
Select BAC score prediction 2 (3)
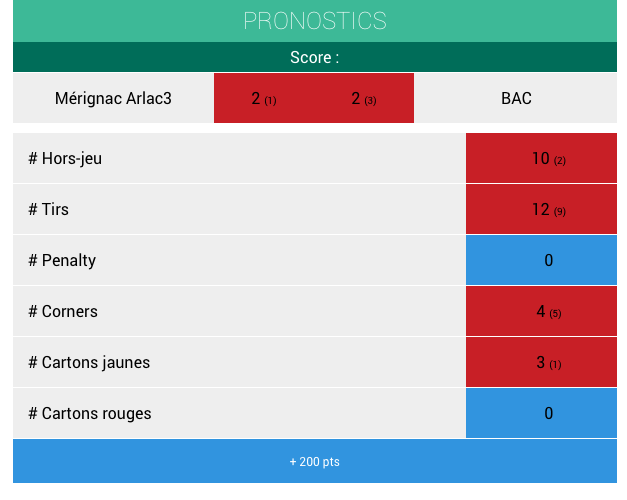(364, 98)
